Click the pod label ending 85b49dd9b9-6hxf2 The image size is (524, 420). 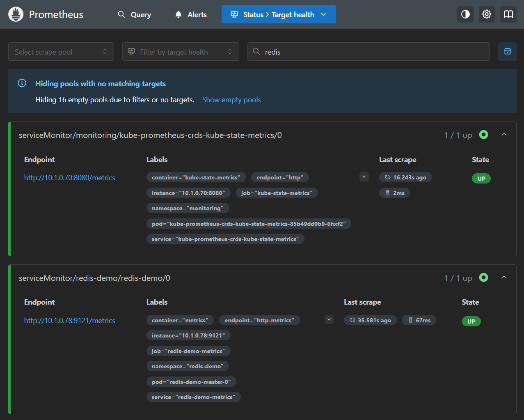[x=249, y=224]
